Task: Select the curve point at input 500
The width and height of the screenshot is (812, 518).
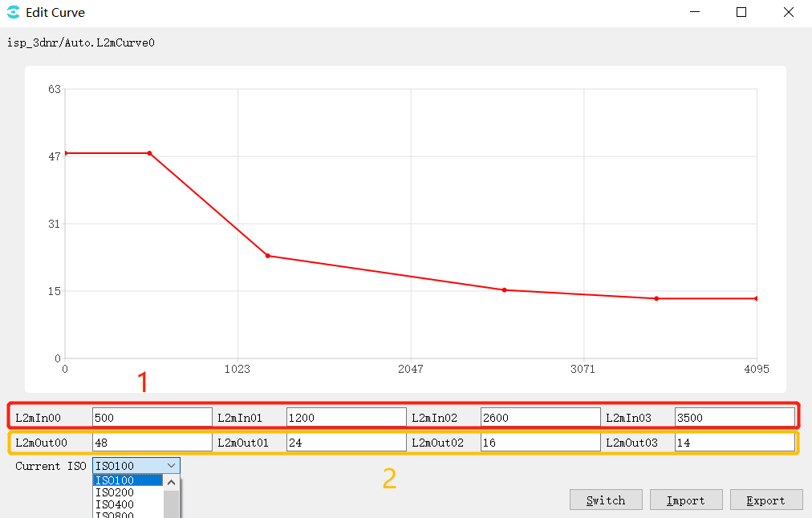Action: tap(150, 153)
